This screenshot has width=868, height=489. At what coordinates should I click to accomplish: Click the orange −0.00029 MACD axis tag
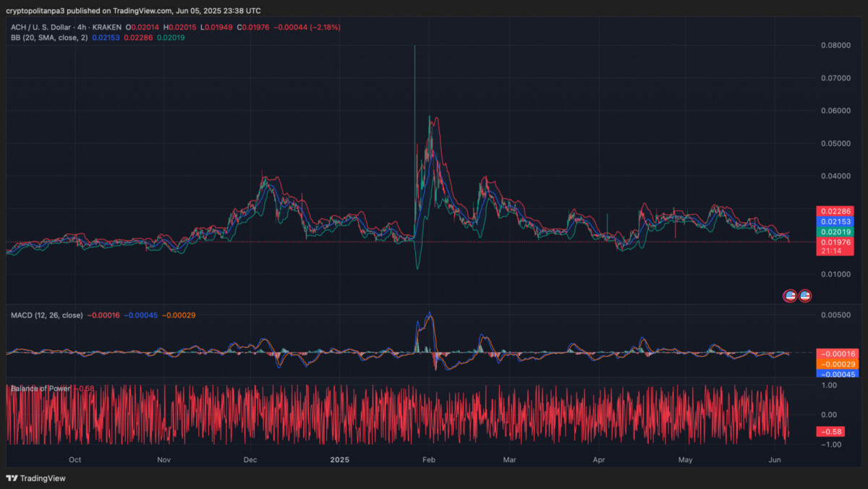point(838,364)
